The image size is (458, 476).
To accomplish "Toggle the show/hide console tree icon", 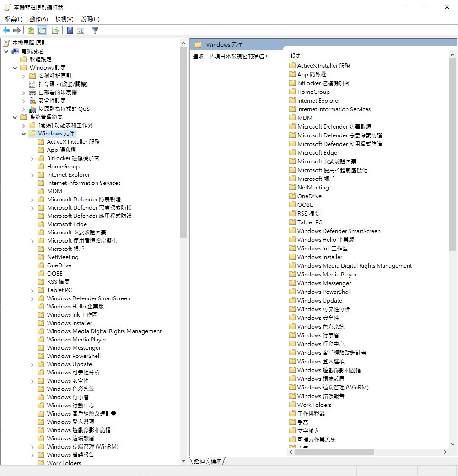I will coord(42,30).
